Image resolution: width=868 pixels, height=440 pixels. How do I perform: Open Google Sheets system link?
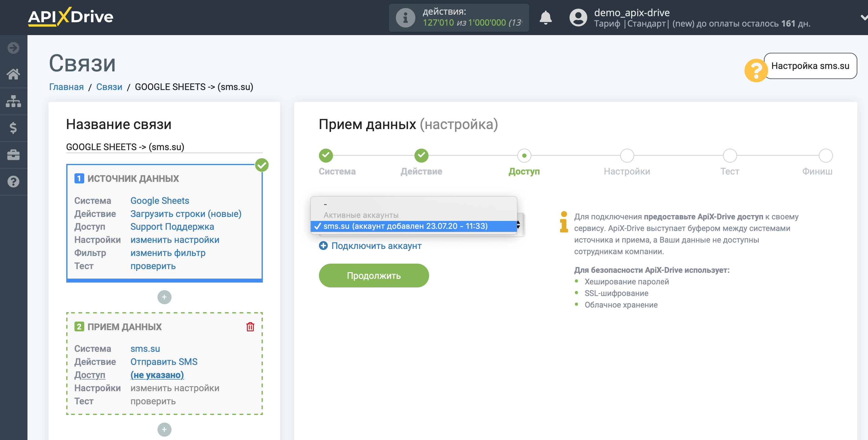pyautogui.click(x=160, y=200)
